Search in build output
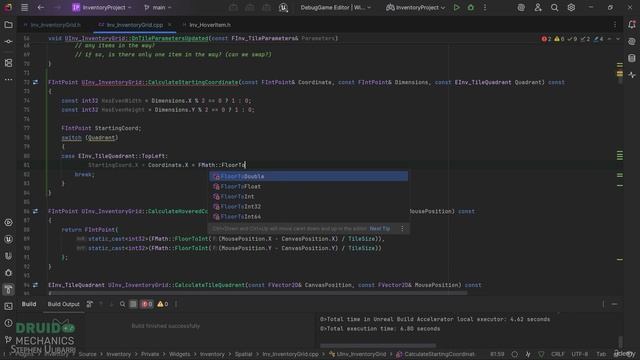640x360 pixels. click(x=122, y=304)
